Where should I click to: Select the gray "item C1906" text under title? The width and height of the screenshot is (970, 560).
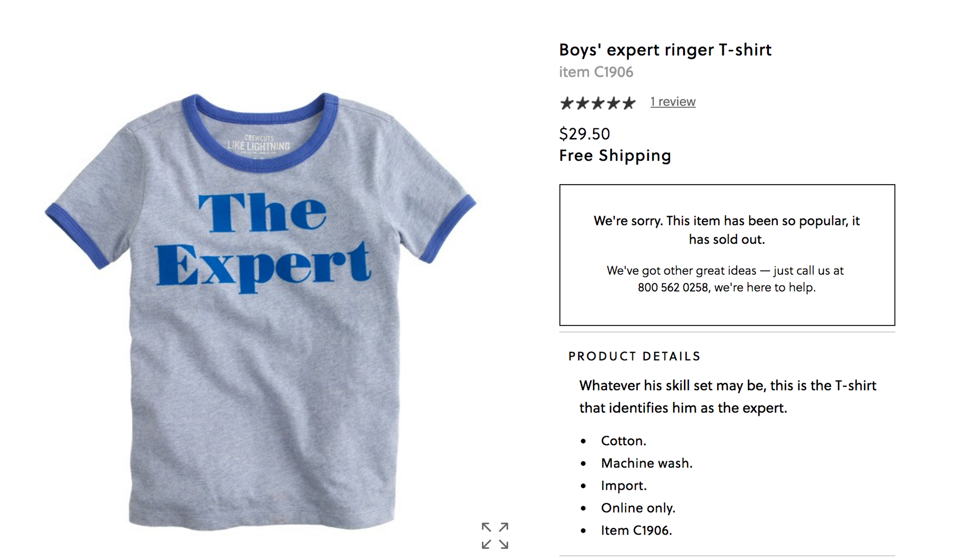click(596, 72)
